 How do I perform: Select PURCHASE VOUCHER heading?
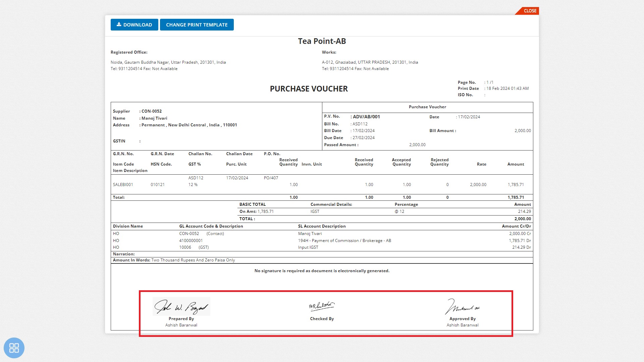pos(309,89)
